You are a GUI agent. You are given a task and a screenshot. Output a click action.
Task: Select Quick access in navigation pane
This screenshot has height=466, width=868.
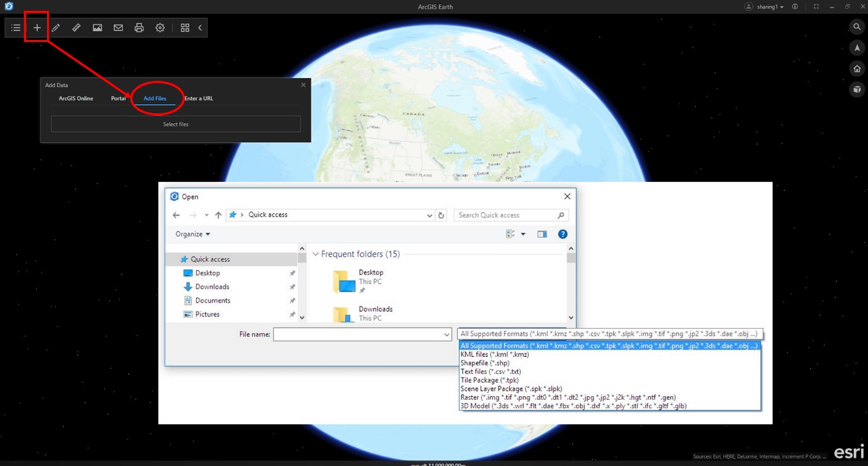(210, 259)
